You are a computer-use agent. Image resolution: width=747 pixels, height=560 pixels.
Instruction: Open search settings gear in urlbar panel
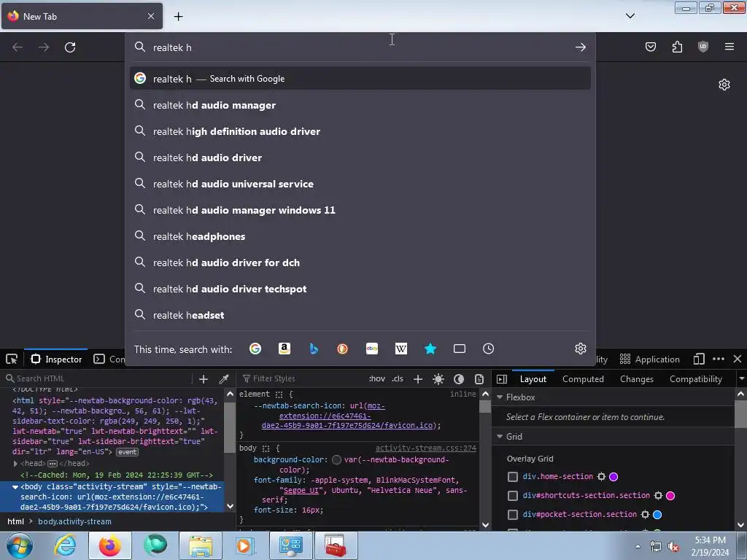pyautogui.click(x=580, y=349)
